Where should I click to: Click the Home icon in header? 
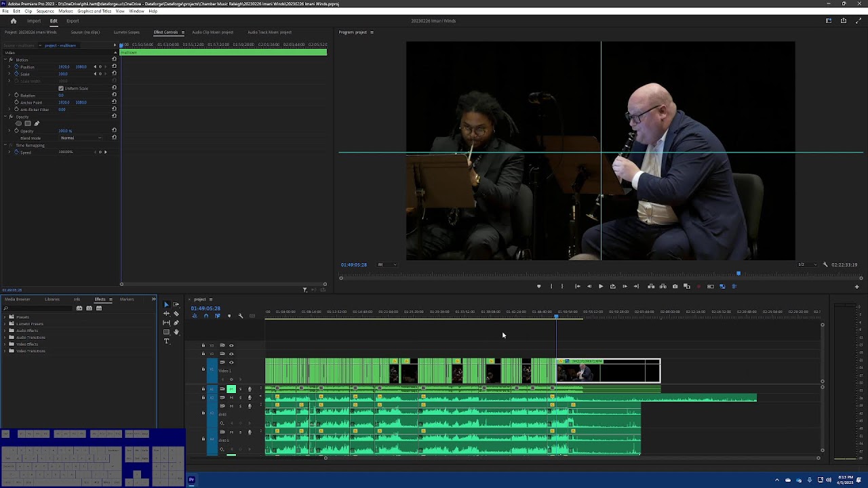click(x=13, y=21)
